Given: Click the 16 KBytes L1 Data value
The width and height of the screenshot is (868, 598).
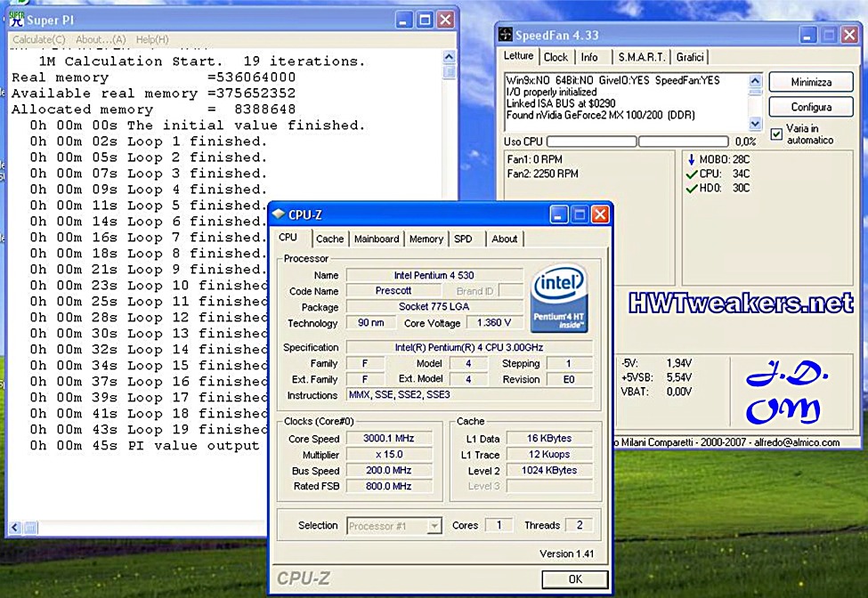Looking at the screenshot, I should point(549,438).
